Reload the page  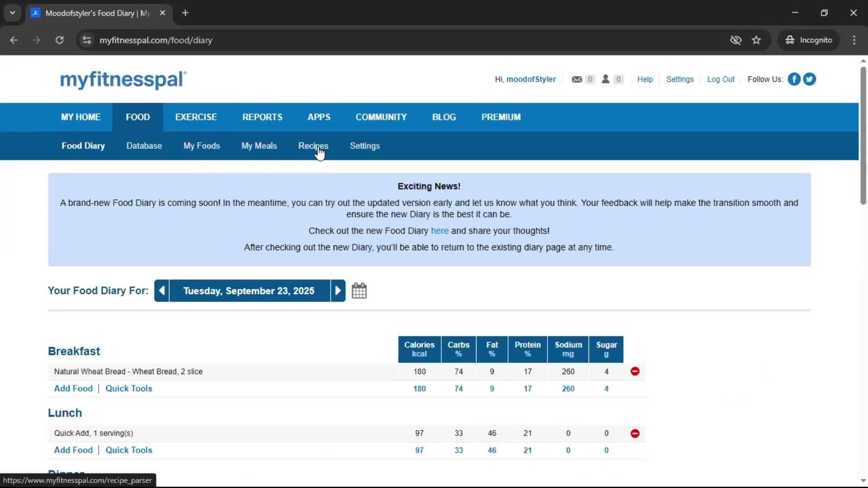click(x=59, y=40)
